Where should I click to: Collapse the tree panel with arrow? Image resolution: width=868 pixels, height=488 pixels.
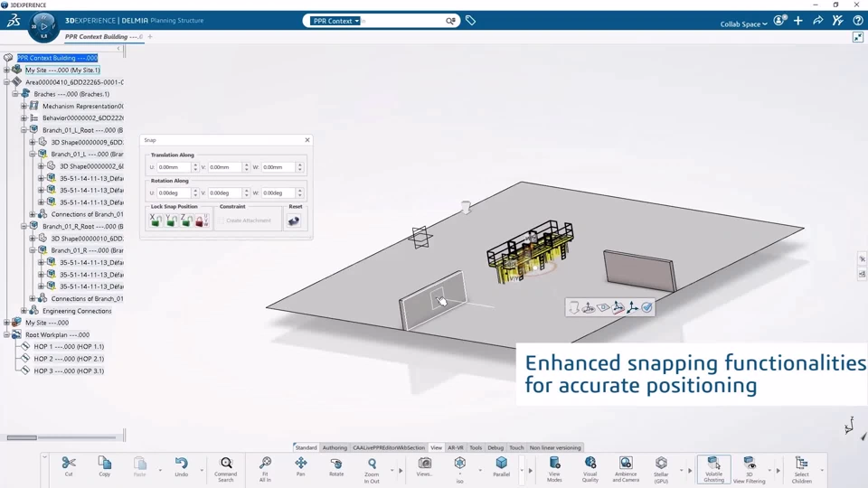click(x=118, y=48)
